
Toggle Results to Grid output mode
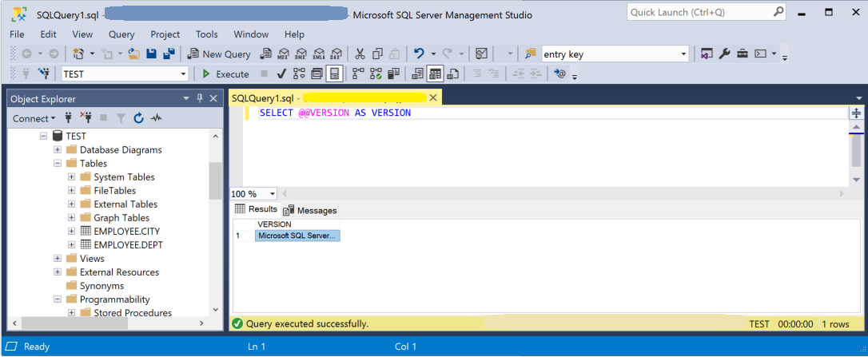(x=435, y=73)
